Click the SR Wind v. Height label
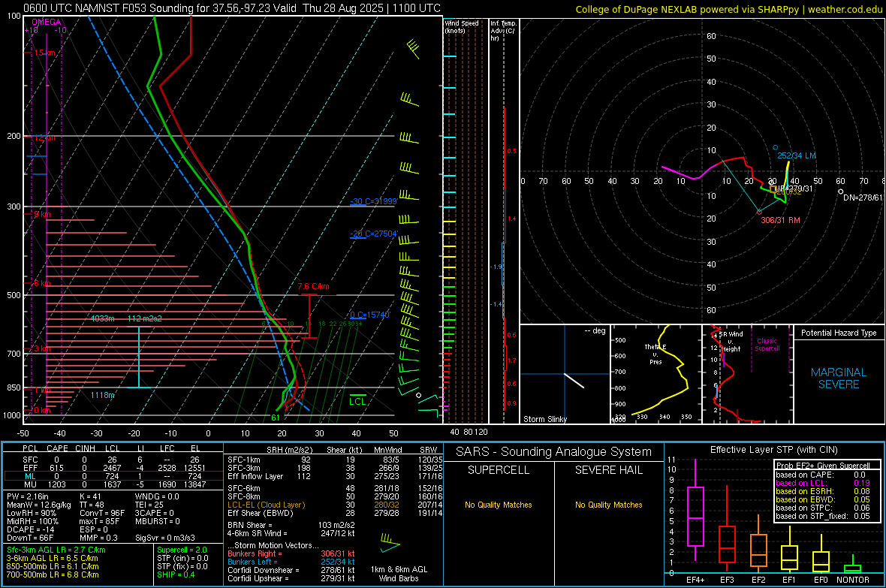 731,342
